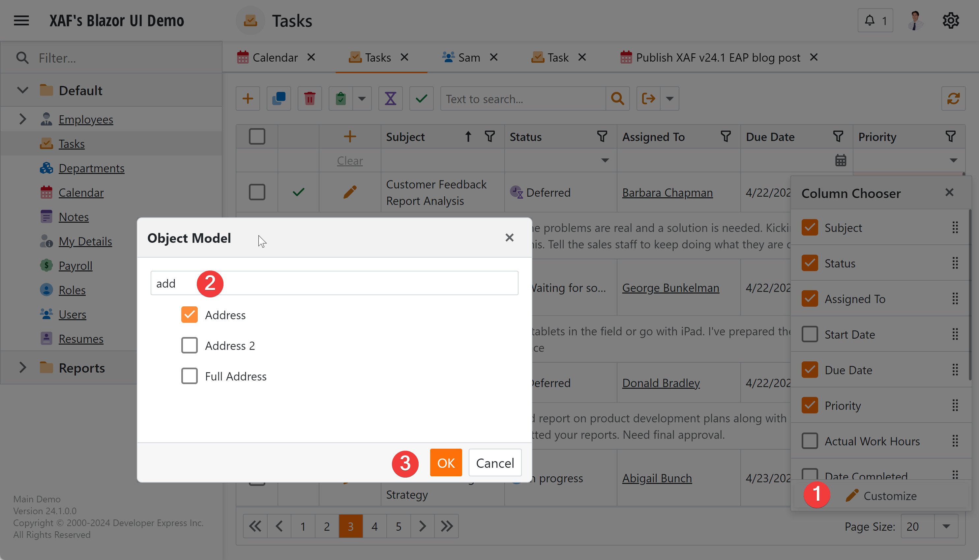979x560 pixels.
Task: Click the red trash Delete icon
Action: coord(310,99)
